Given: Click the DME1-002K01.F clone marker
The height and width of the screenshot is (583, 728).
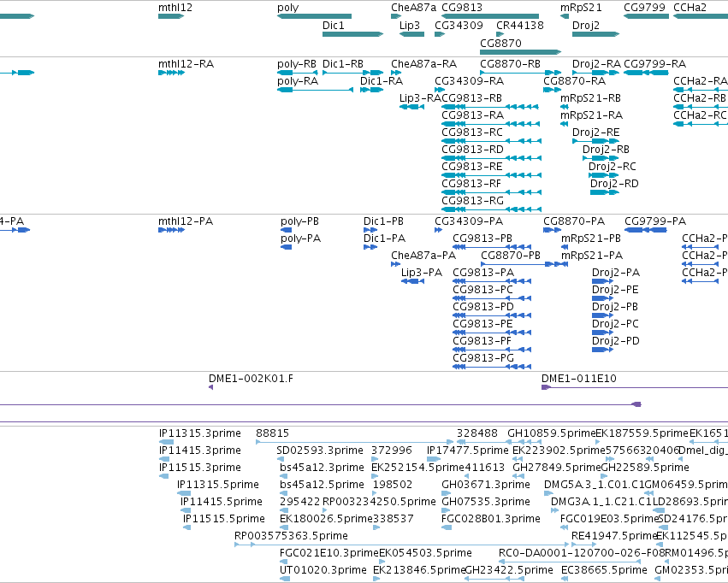Looking at the screenshot, I should tap(210, 387).
